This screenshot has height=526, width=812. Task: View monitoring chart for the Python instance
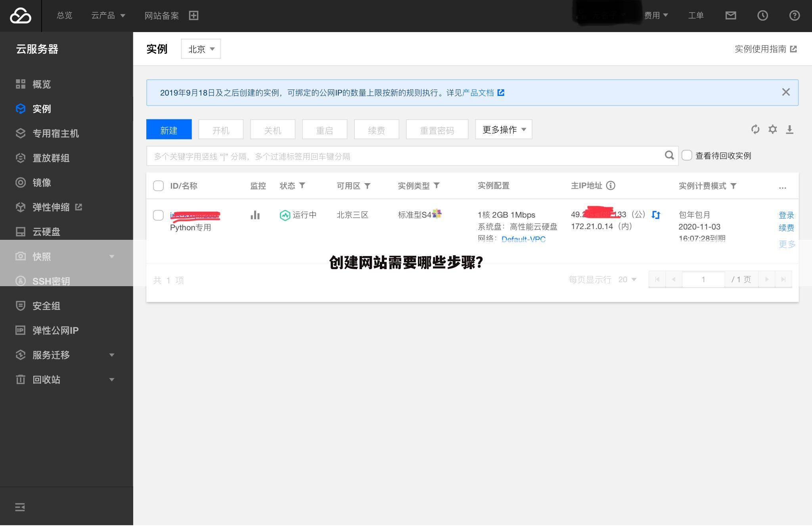(255, 215)
